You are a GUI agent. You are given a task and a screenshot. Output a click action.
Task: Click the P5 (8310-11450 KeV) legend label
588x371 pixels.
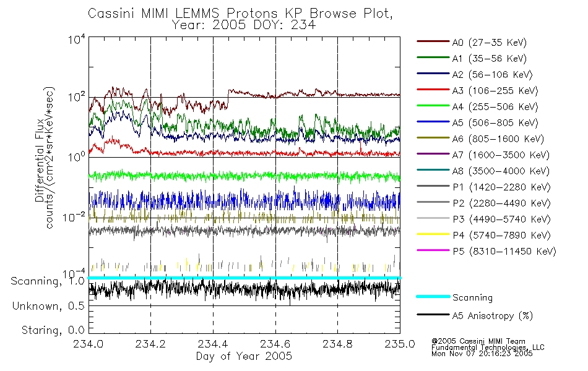tap(504, 252)
